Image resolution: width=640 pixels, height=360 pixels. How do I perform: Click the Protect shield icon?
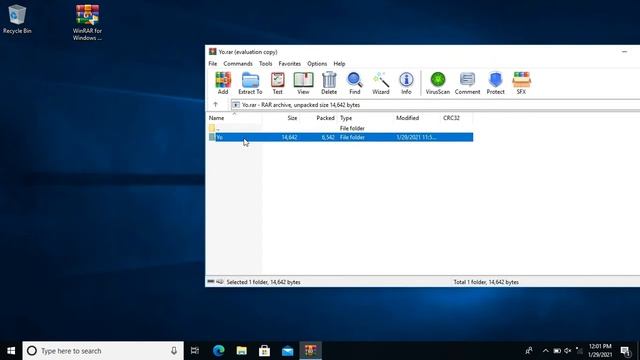496,83
